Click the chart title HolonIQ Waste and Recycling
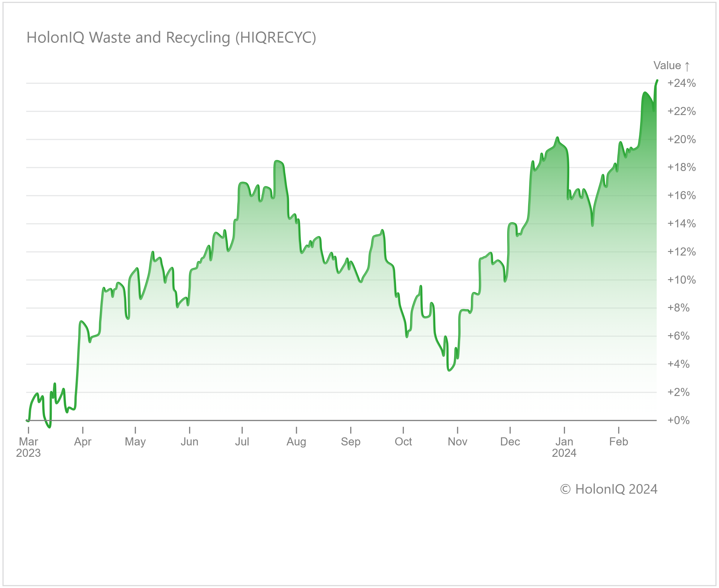 click(171, 37)
